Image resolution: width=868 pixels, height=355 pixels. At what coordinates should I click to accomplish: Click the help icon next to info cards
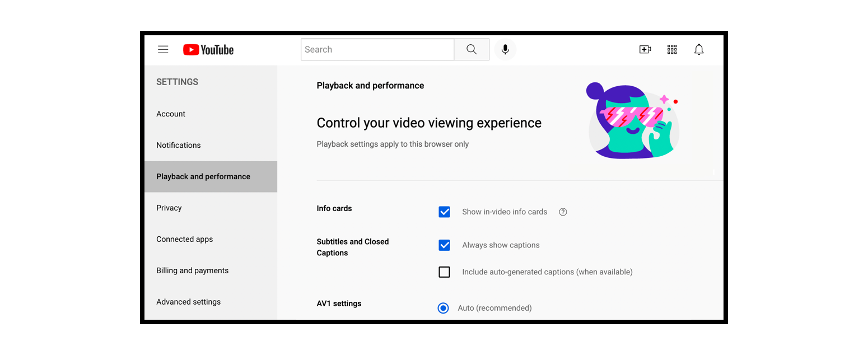click(x=562, y=212)
